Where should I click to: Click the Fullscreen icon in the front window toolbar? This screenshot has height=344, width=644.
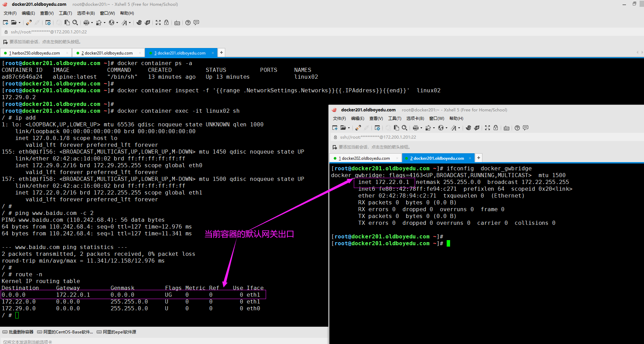click(488, 128)
